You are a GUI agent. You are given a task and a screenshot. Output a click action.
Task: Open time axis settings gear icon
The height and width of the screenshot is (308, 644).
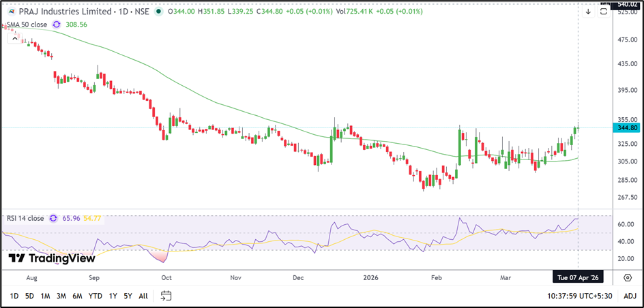627,277
